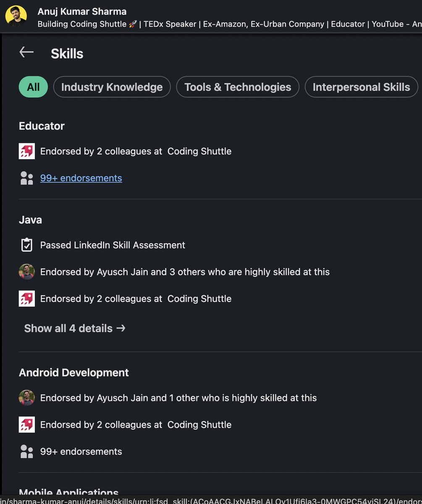The height and width of the screenshot is (504, 422).
Task: Click the Coding Shuttle logo under Java
Action: [27, 299]
